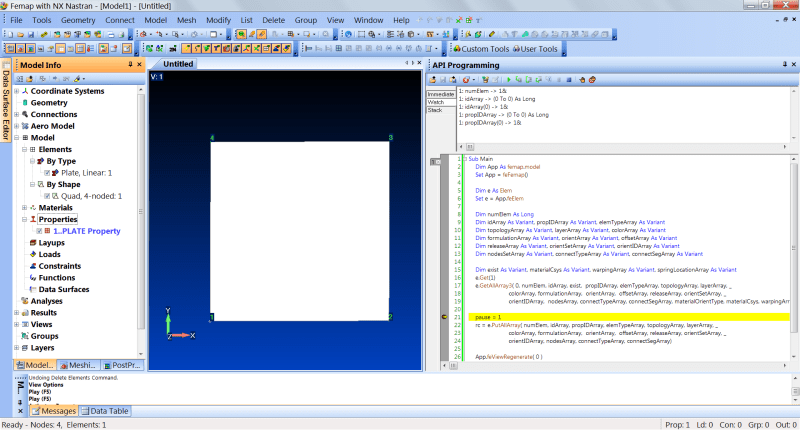Click the grid table icon in dimension toolbar
Viewport: 800px width, 430px height.
[x=338, y=49]
